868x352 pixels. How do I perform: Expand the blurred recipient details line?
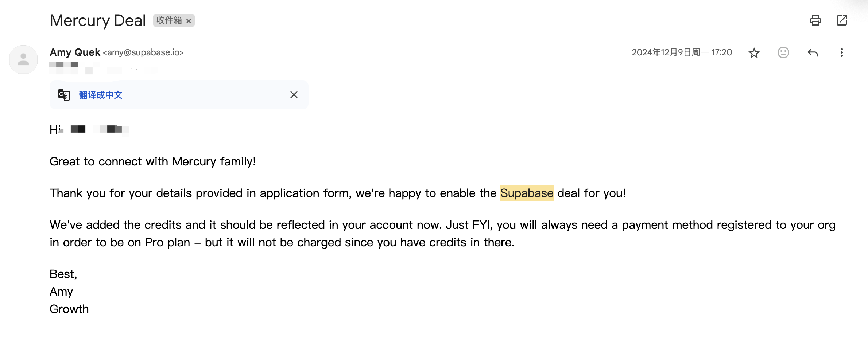point(104,68)
